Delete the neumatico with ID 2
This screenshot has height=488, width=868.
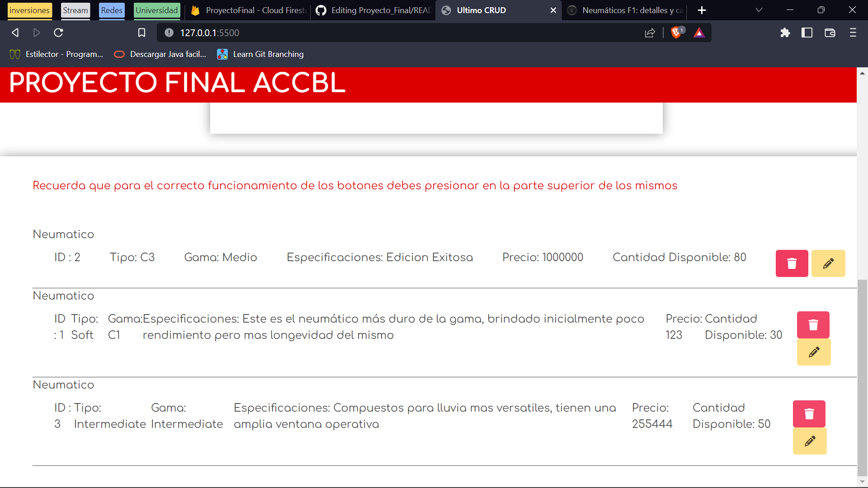point(792,263)
